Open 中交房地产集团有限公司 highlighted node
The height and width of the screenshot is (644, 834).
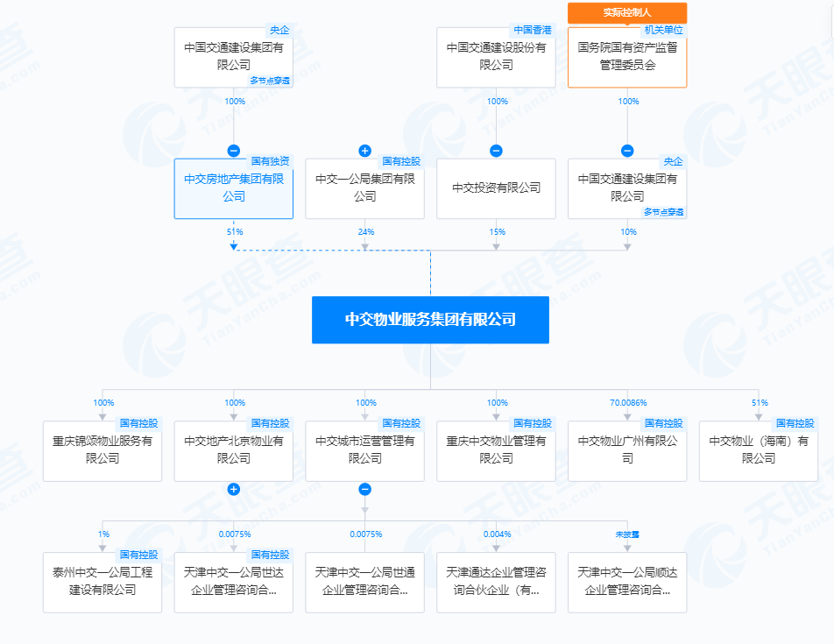click(x=234, y=188)
